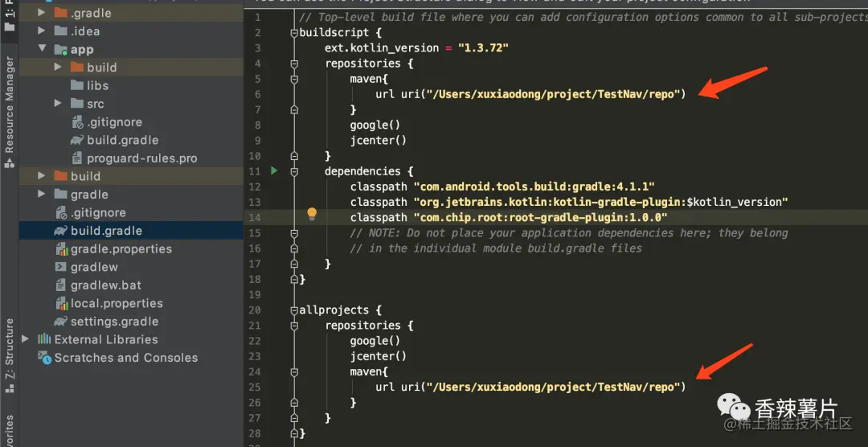The image size is (868, 447).
Task: Click the gradle.properties file icon
Action: pos(61,248)
